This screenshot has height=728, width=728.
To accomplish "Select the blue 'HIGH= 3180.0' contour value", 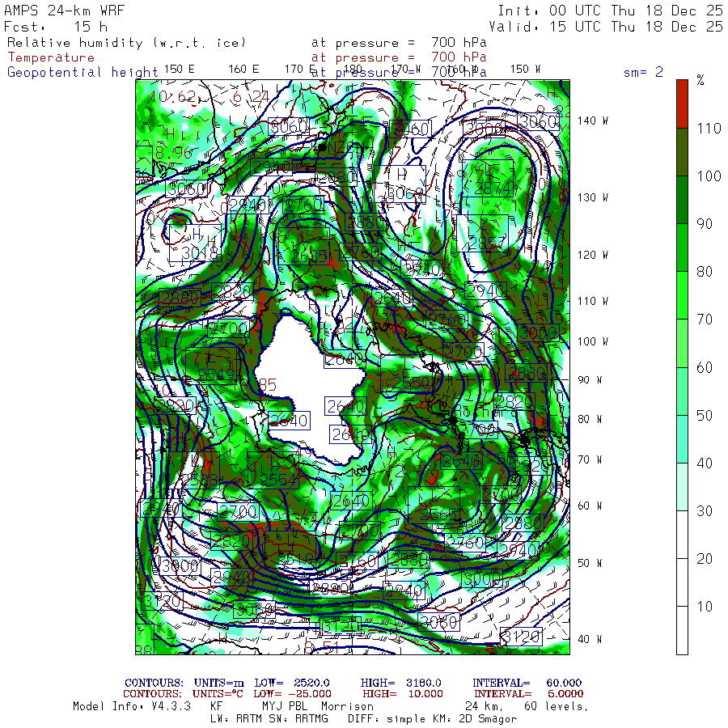I will 401,683.
